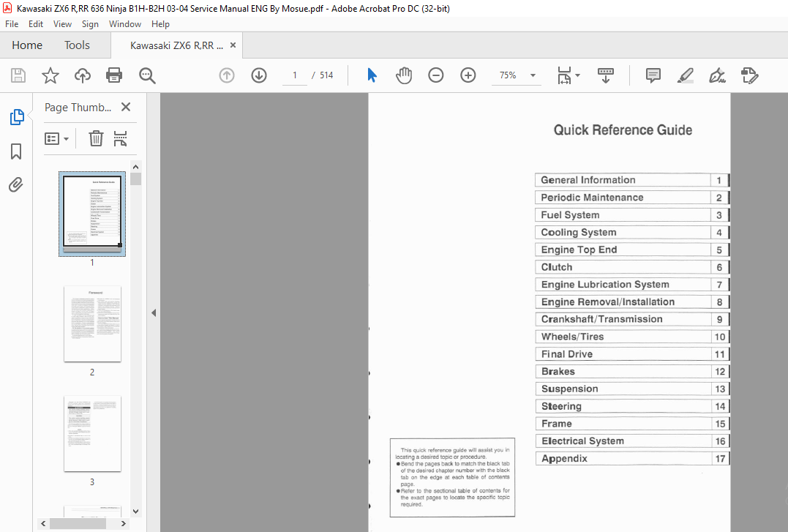Click the Save file icon
This screenshot has height=532, width=788.
tap(18, 75)
